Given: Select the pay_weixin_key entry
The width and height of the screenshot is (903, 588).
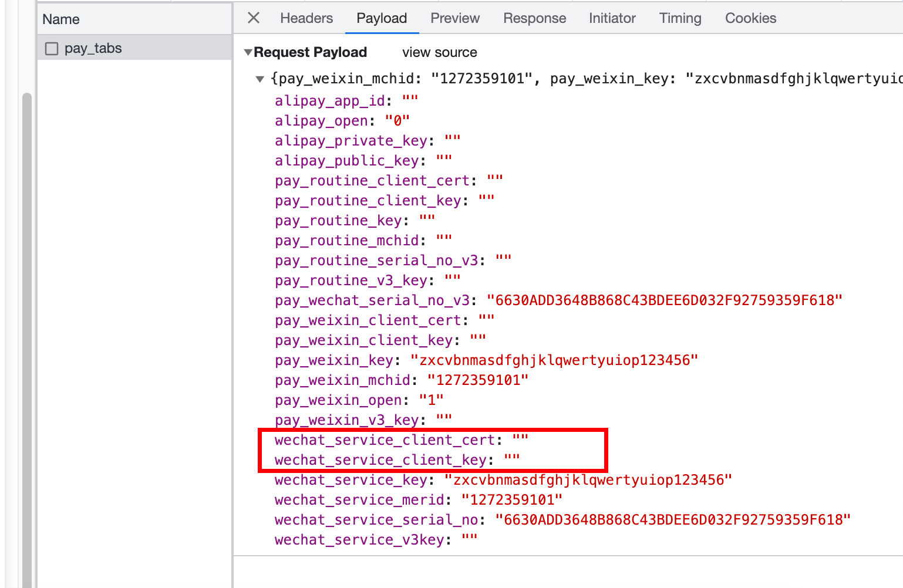Looking at the screenshot, I should [x=486, y=360].
